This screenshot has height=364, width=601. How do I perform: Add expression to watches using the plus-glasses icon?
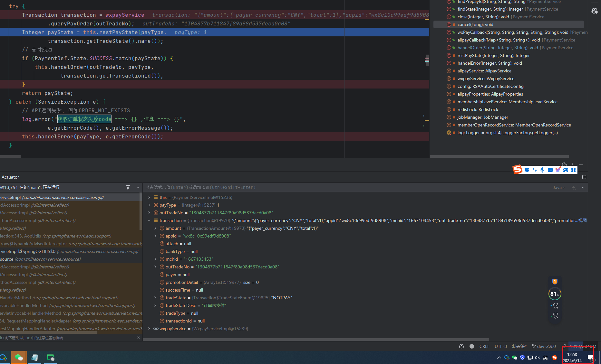coord(574,188)
